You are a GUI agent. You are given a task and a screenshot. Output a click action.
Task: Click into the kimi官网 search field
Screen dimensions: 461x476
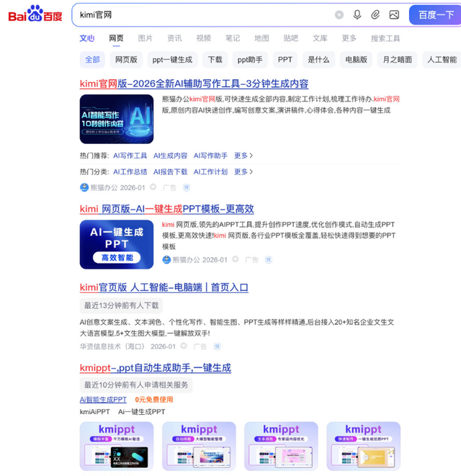click(203, 15)
